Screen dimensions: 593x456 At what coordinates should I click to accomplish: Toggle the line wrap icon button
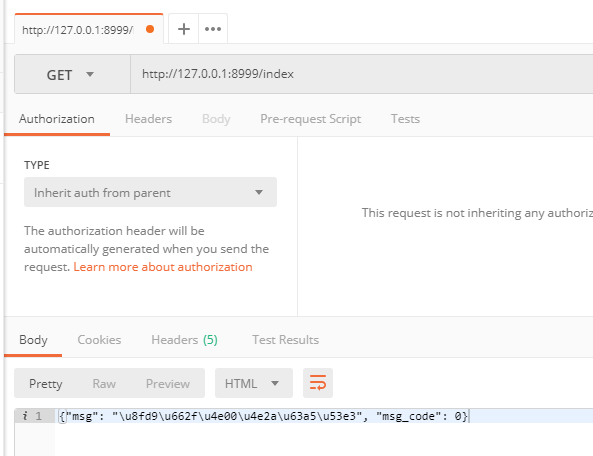pos(318,383)
